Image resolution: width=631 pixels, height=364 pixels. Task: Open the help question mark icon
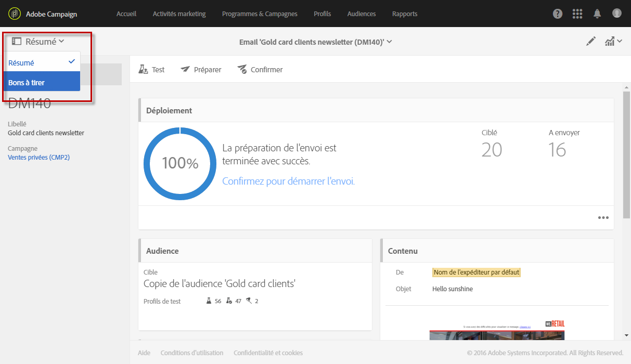click(x=558, y=14)
